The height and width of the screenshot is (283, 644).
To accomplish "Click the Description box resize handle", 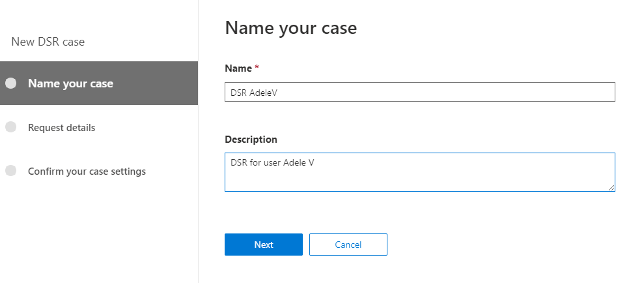I will (x=611, y=188).
